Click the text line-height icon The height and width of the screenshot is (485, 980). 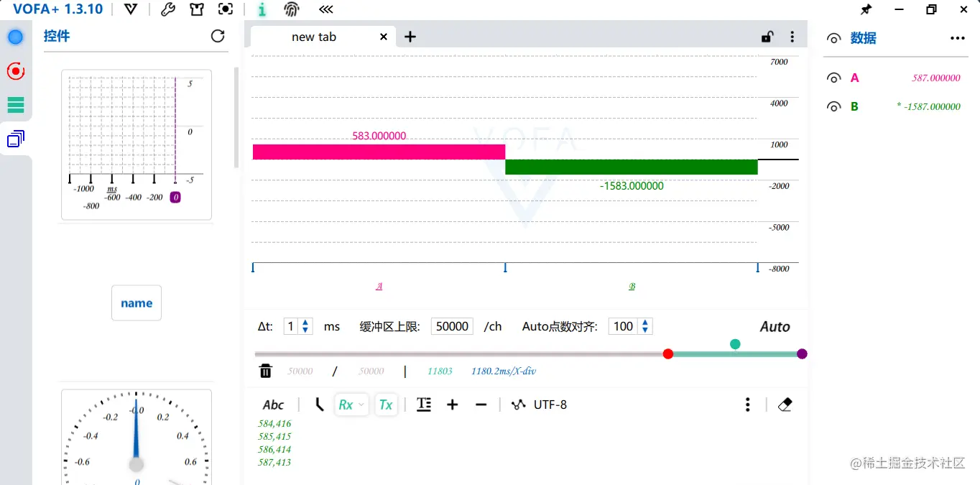click(x=424, y=405)
